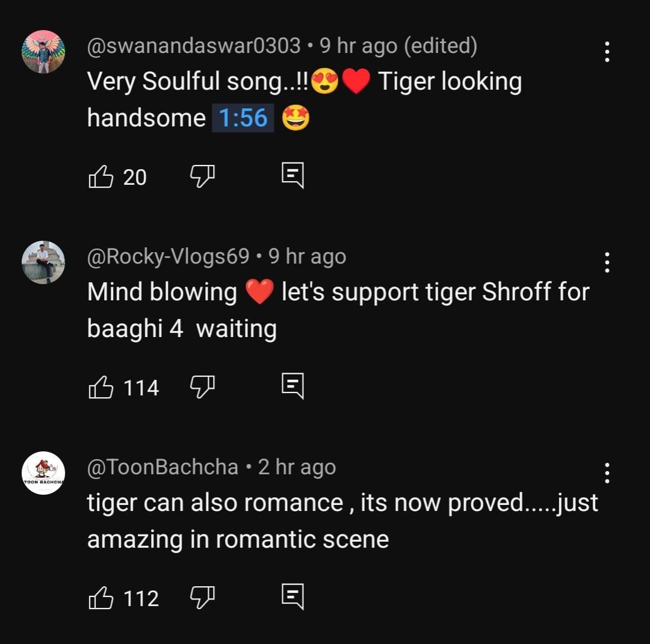Screen dimensions: 650x644
Task: Dislike @Rocky-Vlogs69's comment
Action: coord(202,386)
